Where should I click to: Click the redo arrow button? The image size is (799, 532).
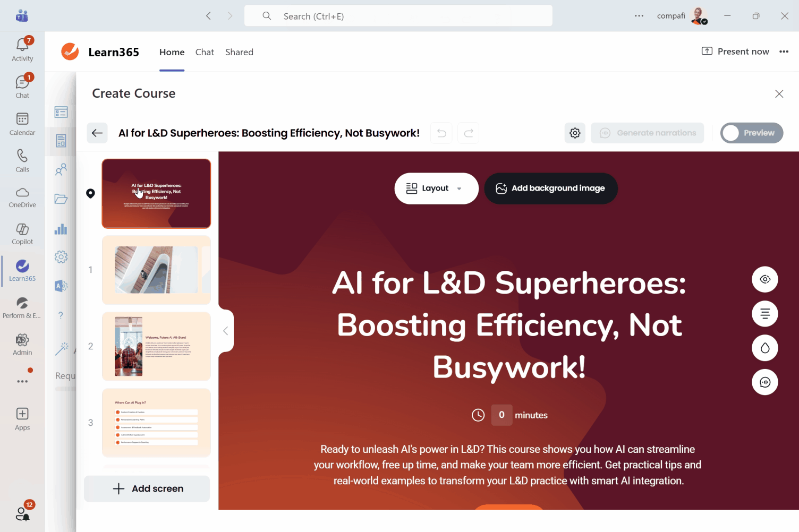tap(469, 133)
